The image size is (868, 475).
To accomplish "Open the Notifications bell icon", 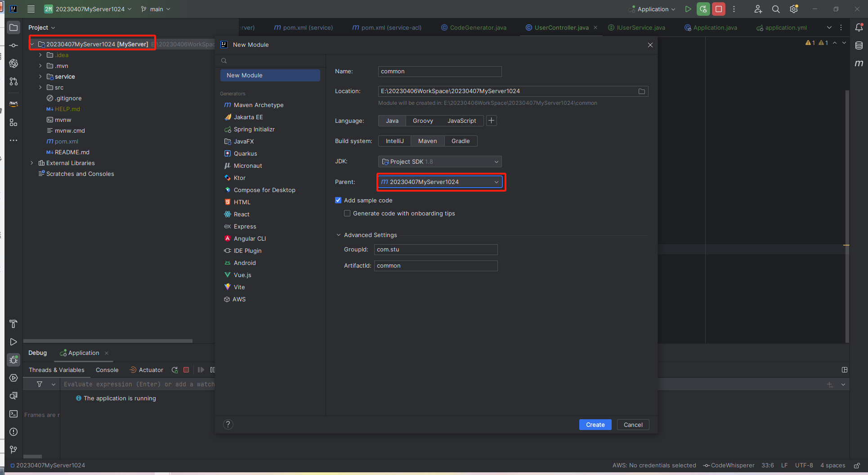I will coord(859,27).
